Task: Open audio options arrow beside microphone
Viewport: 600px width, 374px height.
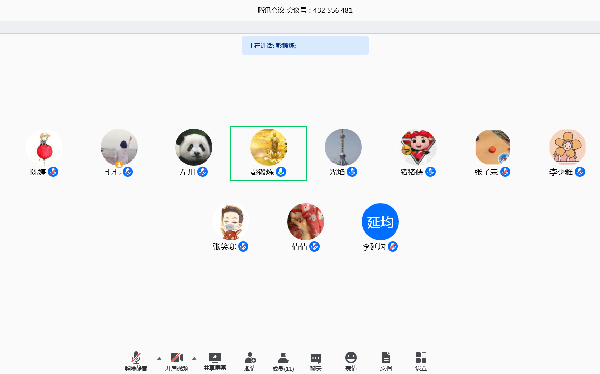Action: 159,359
